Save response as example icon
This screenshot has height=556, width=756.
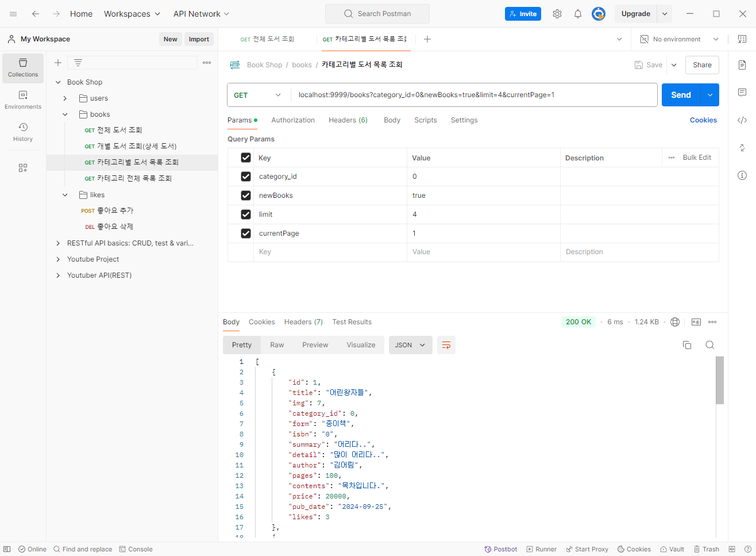point(696,322)
